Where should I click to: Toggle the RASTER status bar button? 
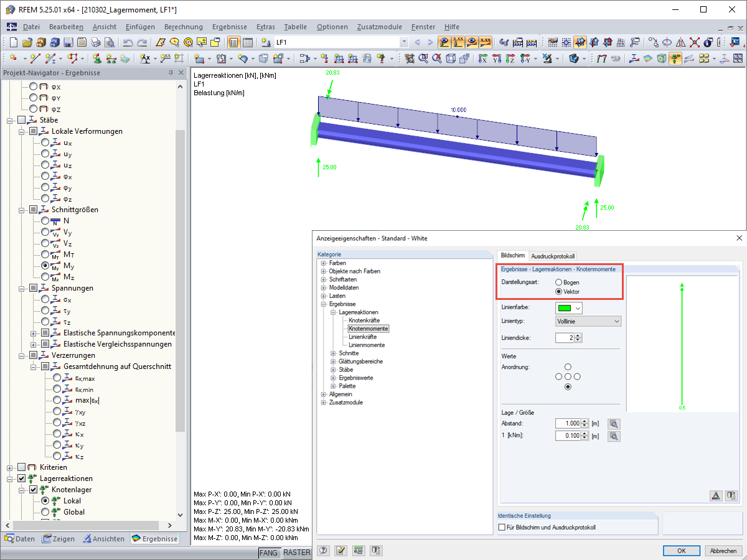point(297,553)
